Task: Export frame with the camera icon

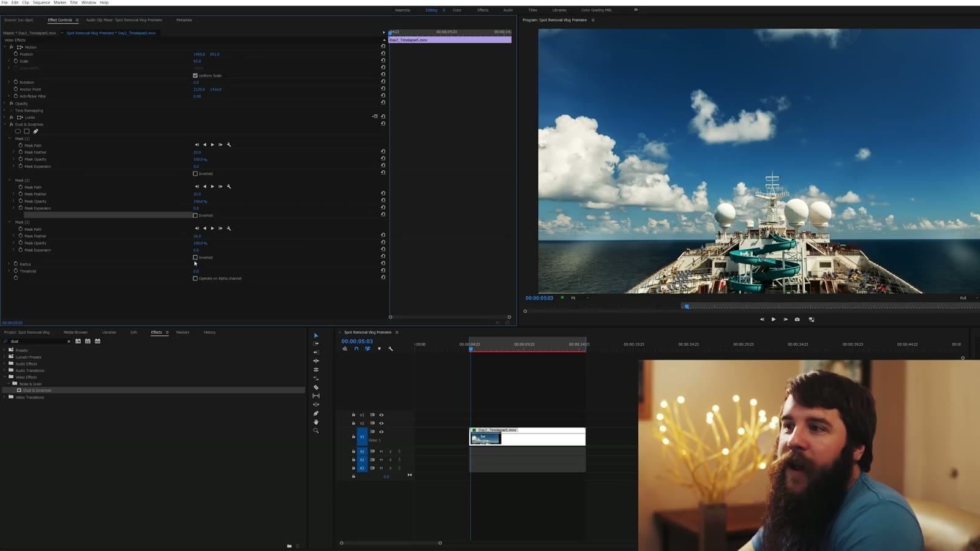Action: [x=797, y=319]
